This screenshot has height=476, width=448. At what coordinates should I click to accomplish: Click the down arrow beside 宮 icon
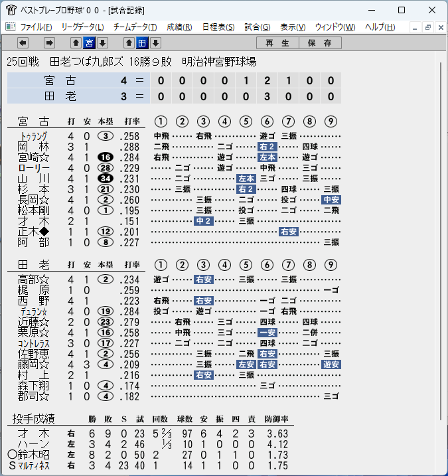coord(103,42)
